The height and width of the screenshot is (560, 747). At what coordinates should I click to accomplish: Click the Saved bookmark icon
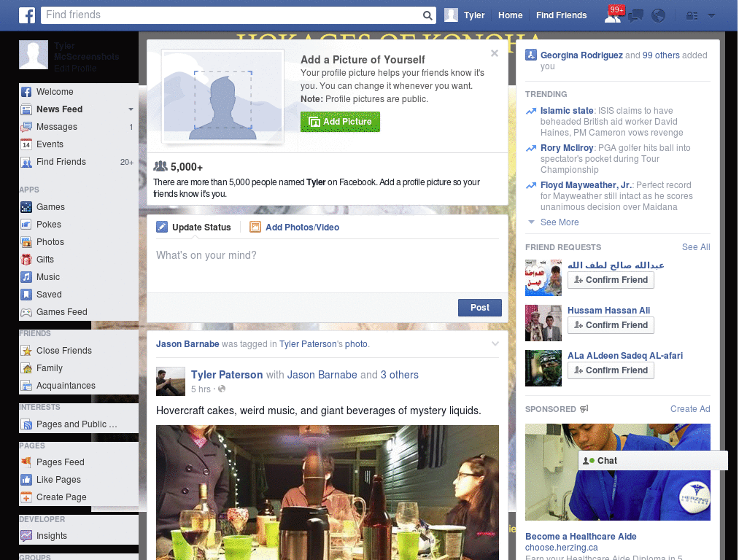26,295
